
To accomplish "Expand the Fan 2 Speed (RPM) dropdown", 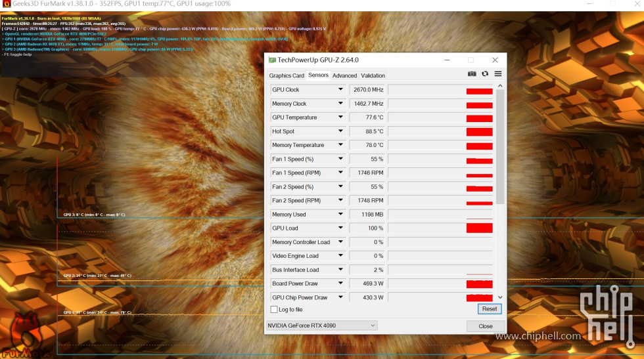I will [x=340, y=200].
